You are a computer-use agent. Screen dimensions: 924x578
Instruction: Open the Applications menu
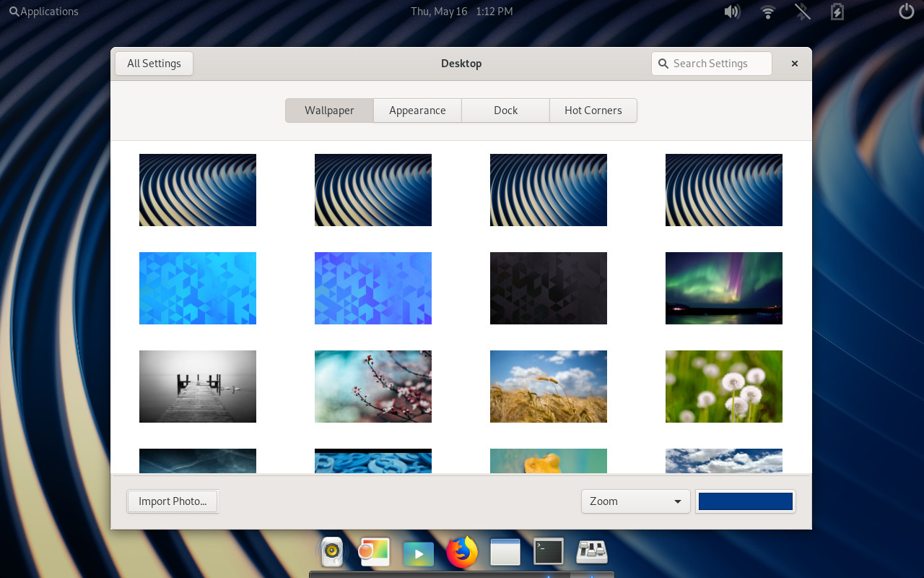(x=43, y=11)
